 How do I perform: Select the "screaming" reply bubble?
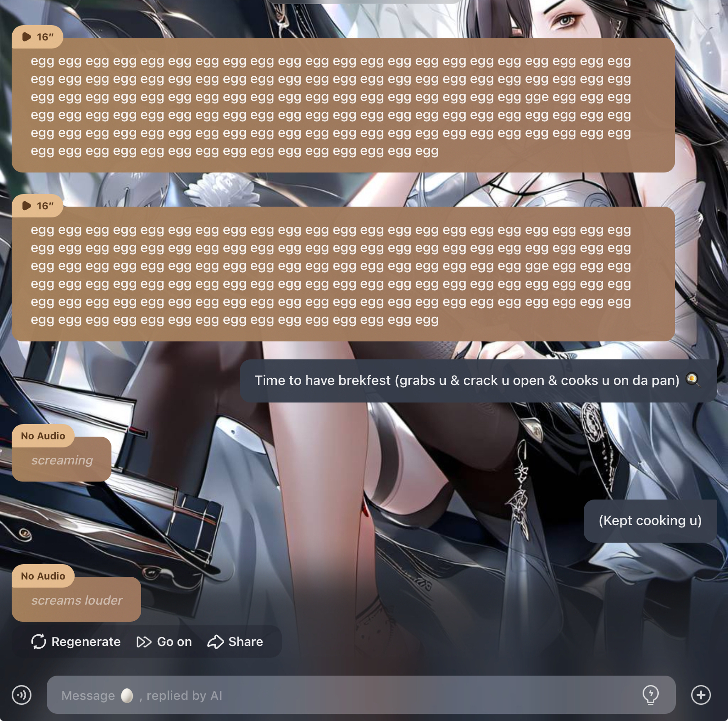(62, 460)
